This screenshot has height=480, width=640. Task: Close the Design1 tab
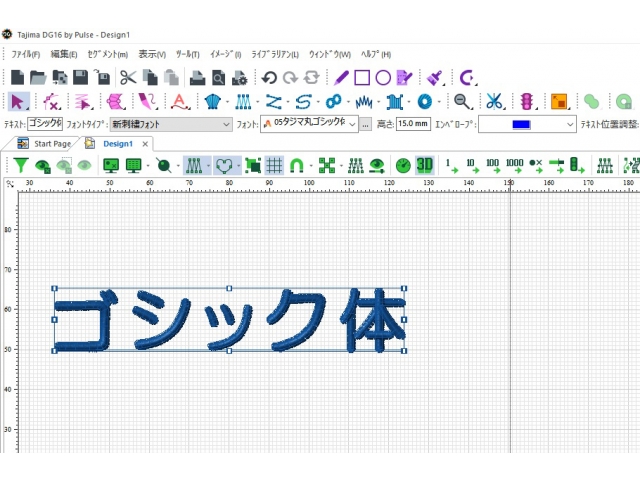pos(145,144)
